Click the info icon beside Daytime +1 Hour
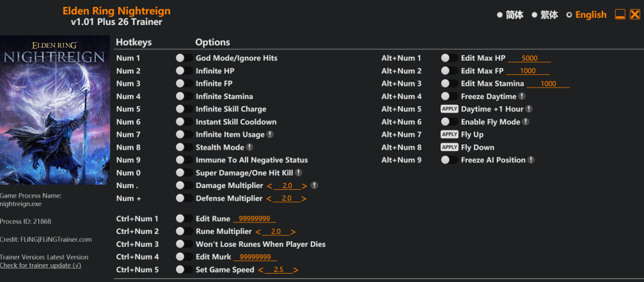This screenshot has width=644, height=282. (529, 109)
